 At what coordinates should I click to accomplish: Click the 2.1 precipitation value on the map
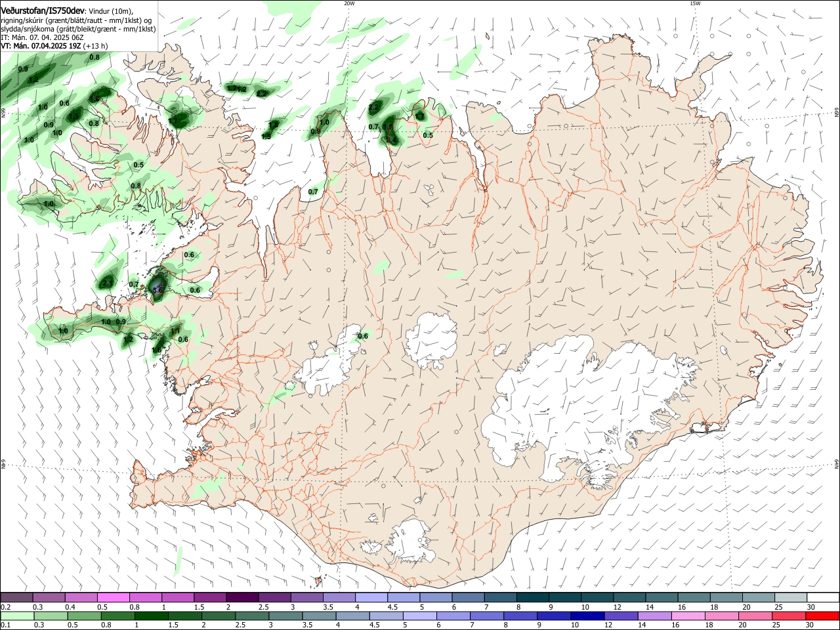pyautogui.click(x=108, y=283)
